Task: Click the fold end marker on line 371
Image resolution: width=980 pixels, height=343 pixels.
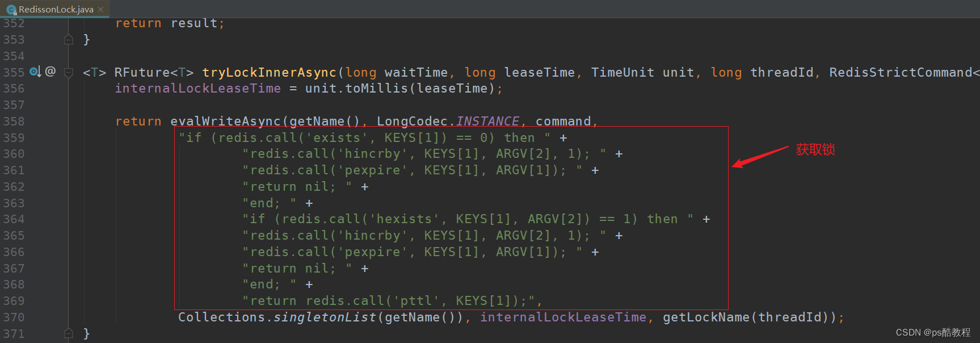Action: pyautogui.click(x=69, y=333)
